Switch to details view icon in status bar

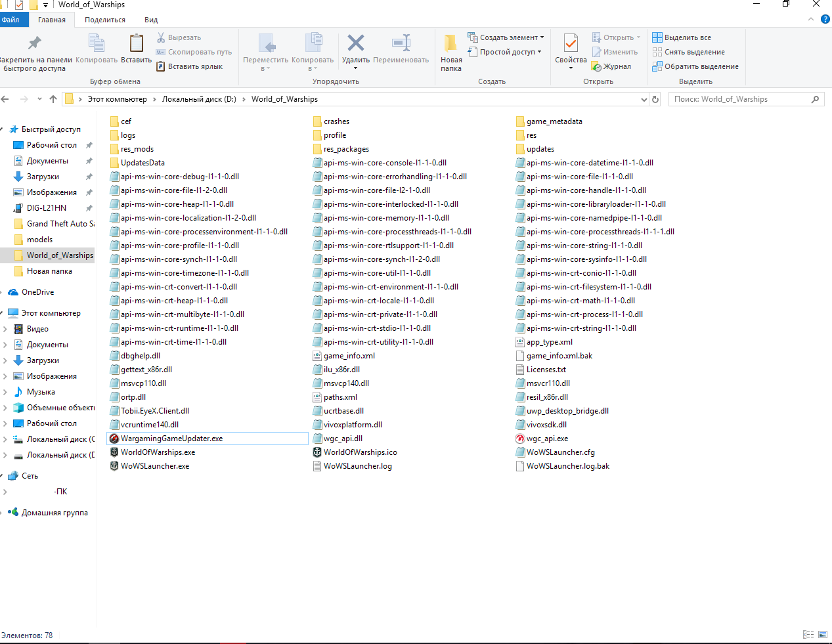coord(808,634)
